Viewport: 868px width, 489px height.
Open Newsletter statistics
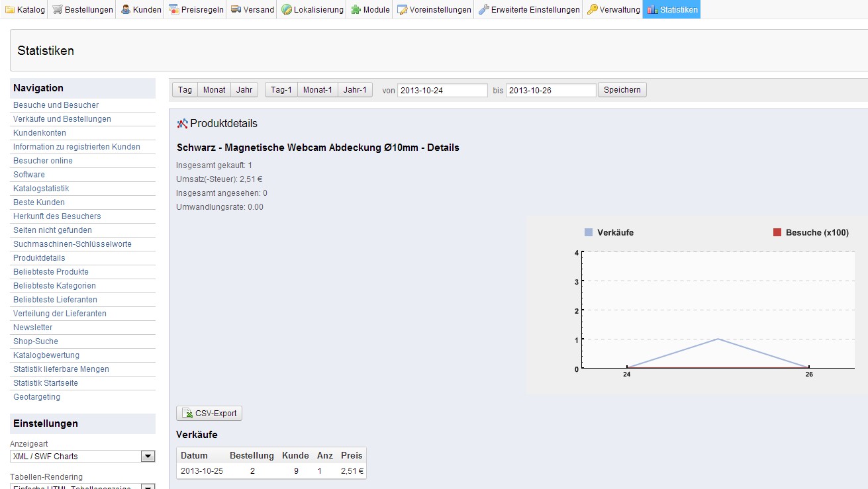33,328
